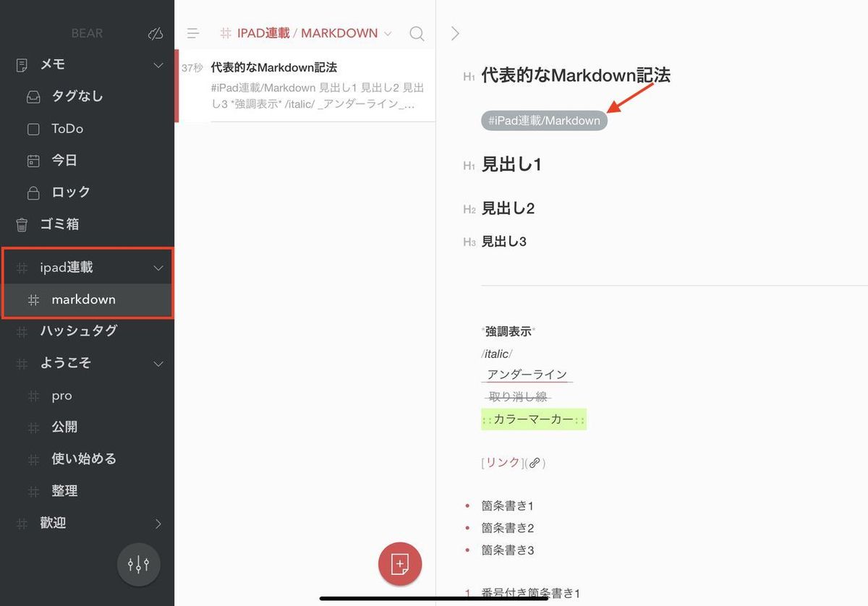Click the calendar icon beside 今日
The height and width of the screenshot is (606, 868).
pos(33,161)
